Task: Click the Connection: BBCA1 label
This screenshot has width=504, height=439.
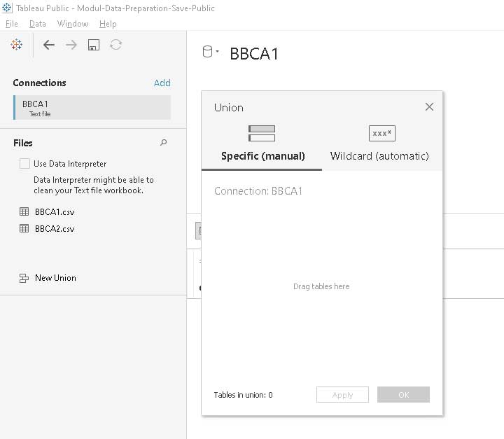Action: click(x=258, y=191)
